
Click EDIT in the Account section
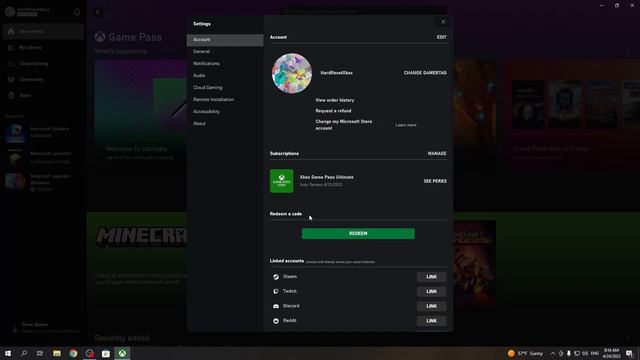(x=441, y=37)
